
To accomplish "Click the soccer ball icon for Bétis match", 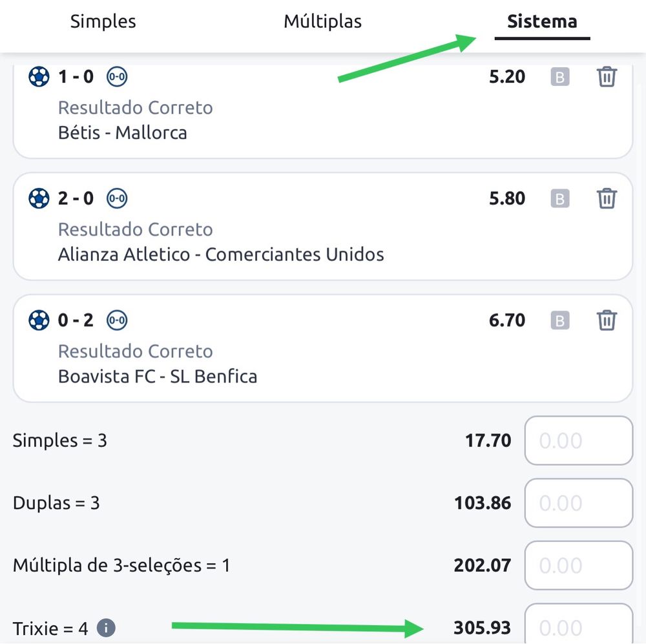I will (39, 78).
